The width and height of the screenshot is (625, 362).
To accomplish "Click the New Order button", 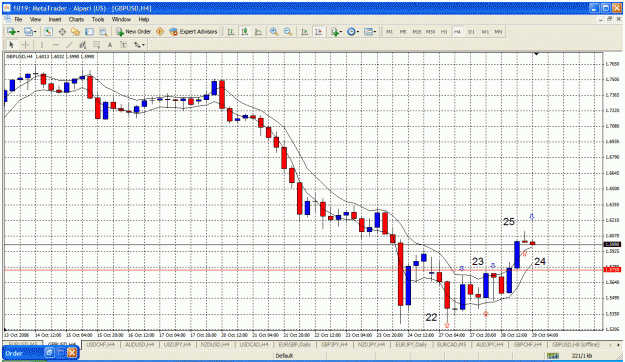I will (134, 31).
